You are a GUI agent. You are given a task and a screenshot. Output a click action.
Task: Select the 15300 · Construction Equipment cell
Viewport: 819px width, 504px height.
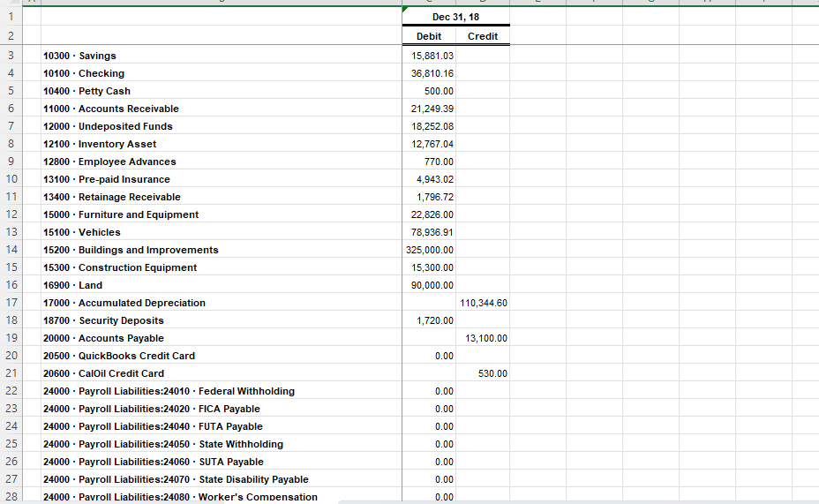coord(222,267)
